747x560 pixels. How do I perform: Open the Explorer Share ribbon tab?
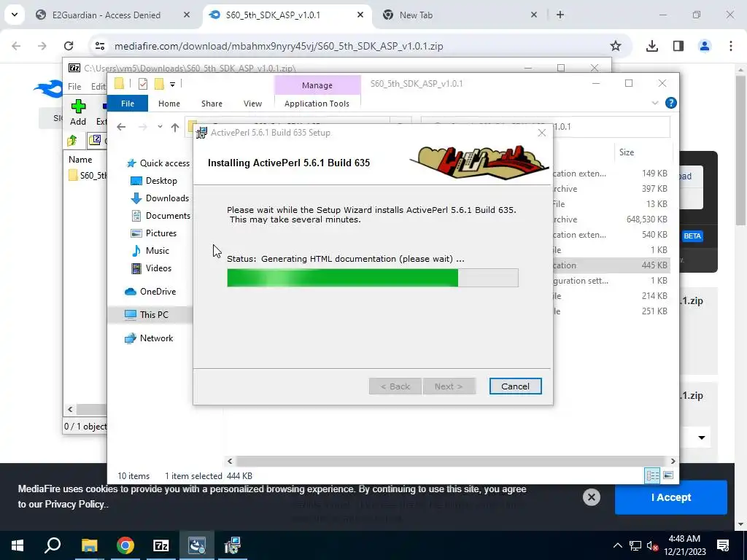(212, 104)
